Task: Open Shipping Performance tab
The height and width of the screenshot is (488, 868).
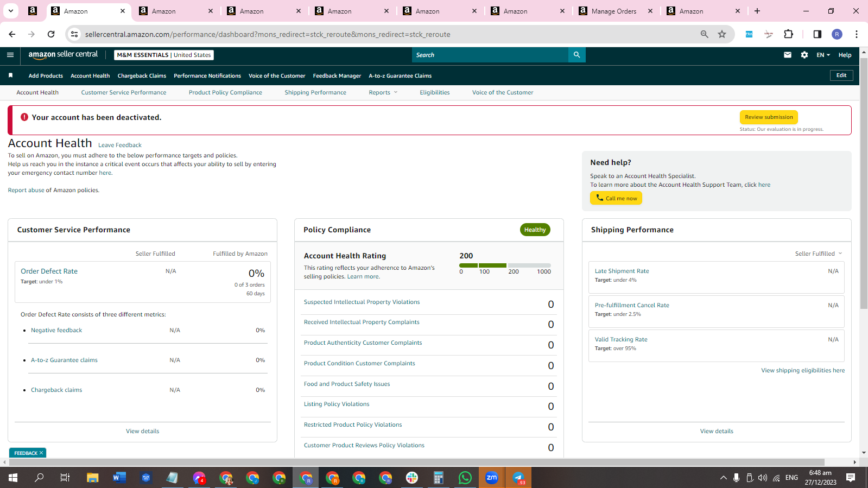Action: click(315, 92)
